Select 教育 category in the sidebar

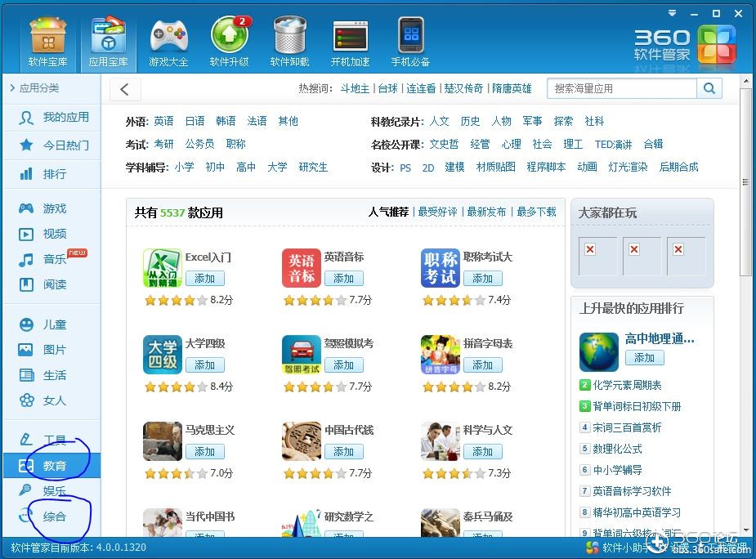(x=52, y=466)
